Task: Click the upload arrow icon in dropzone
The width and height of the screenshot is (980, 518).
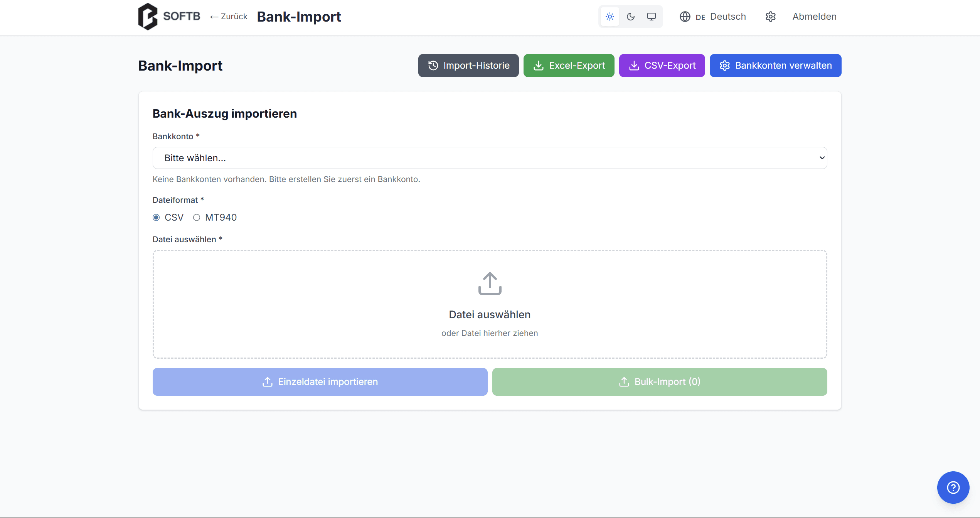Action: [x=490, y=283]
